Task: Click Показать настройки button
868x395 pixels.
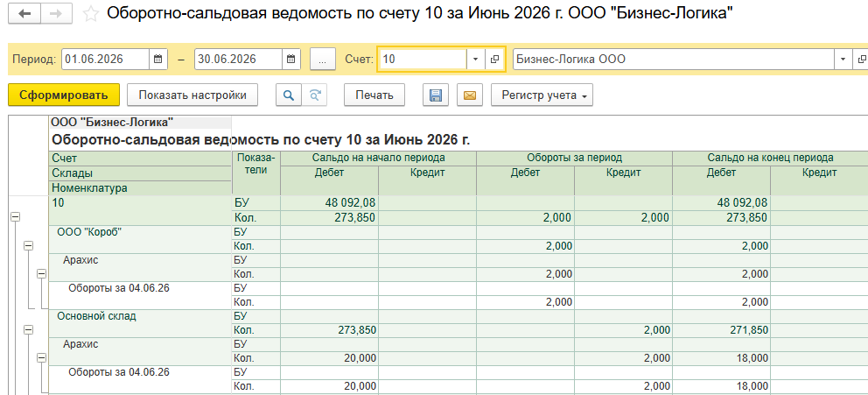Action: pos(192,95)
